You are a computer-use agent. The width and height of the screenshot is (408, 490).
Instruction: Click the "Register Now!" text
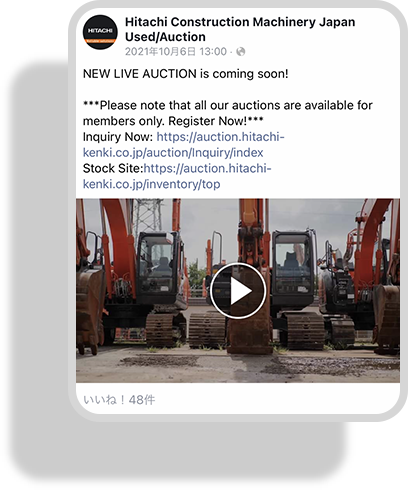click(x=208, y=121)
